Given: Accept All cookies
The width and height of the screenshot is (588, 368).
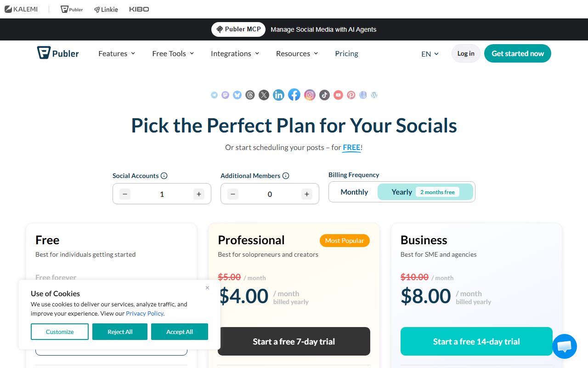Looking at the screenshot, I should point(180,332).
